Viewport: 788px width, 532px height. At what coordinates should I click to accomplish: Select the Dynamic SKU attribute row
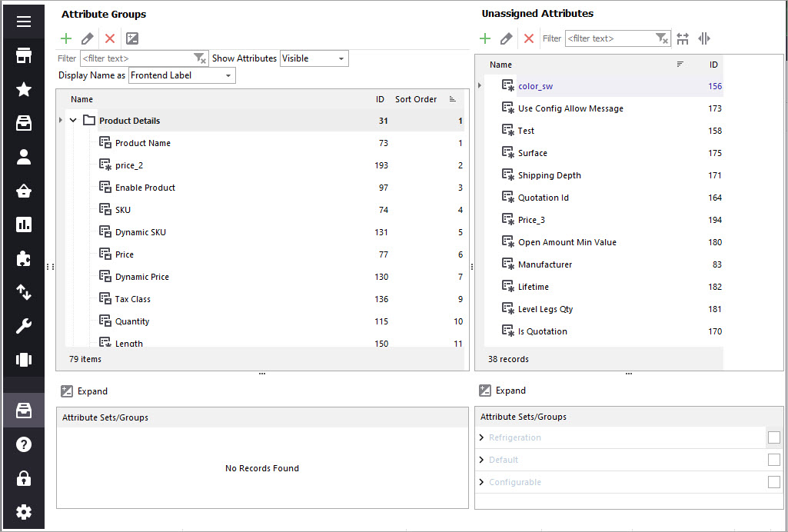point(141,232)
